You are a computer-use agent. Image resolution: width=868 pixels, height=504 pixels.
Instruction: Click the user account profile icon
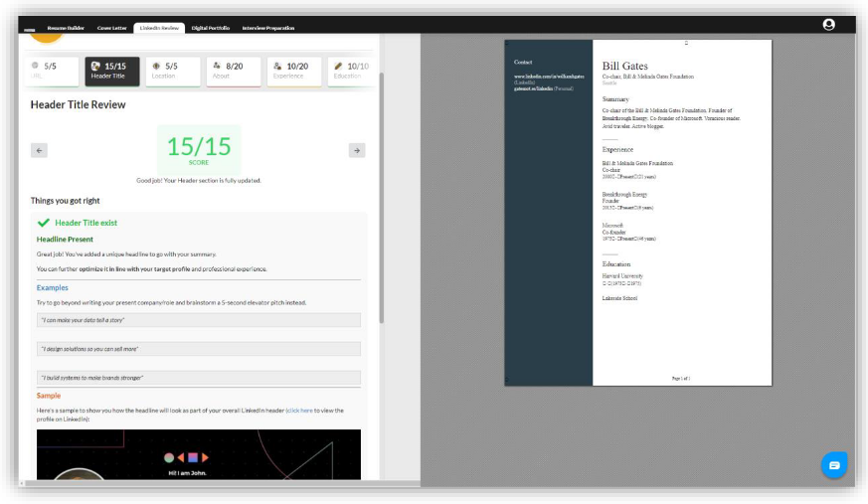[x=828, y=25]
